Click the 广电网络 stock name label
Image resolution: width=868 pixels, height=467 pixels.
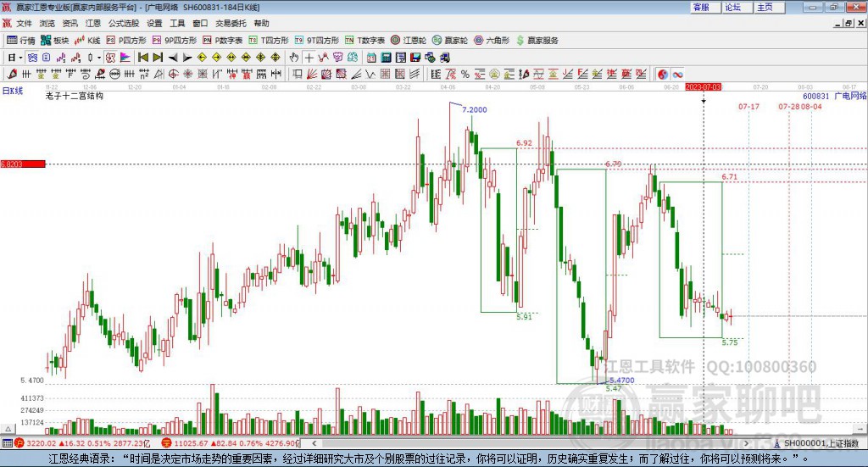(850, 97)
